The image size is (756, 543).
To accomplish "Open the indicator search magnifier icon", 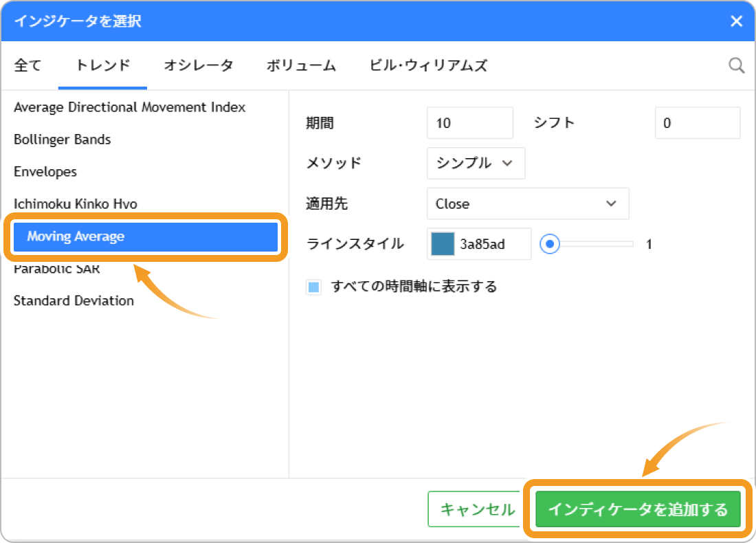I will pos(736,65).
